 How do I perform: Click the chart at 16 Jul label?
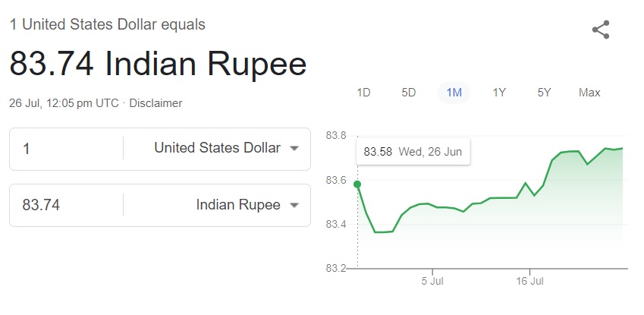[x=529, y=282]
